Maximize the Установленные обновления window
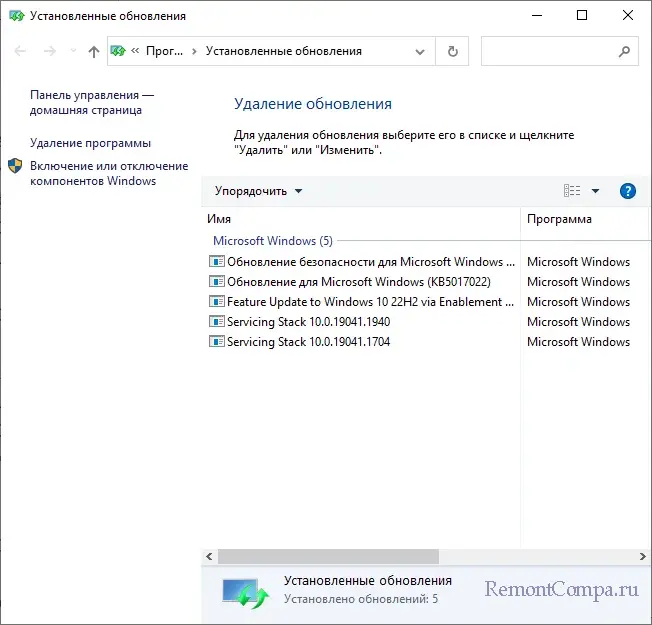 582,15
